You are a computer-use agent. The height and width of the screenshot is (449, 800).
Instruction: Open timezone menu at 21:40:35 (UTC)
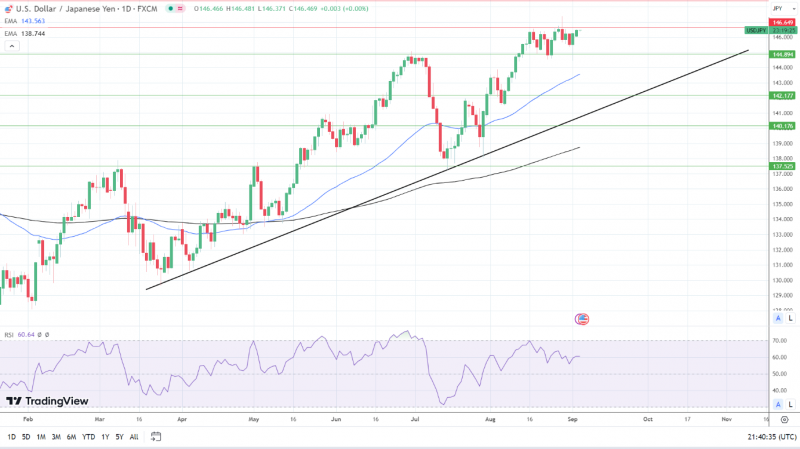pyautogui.click(x=772, y=437)
